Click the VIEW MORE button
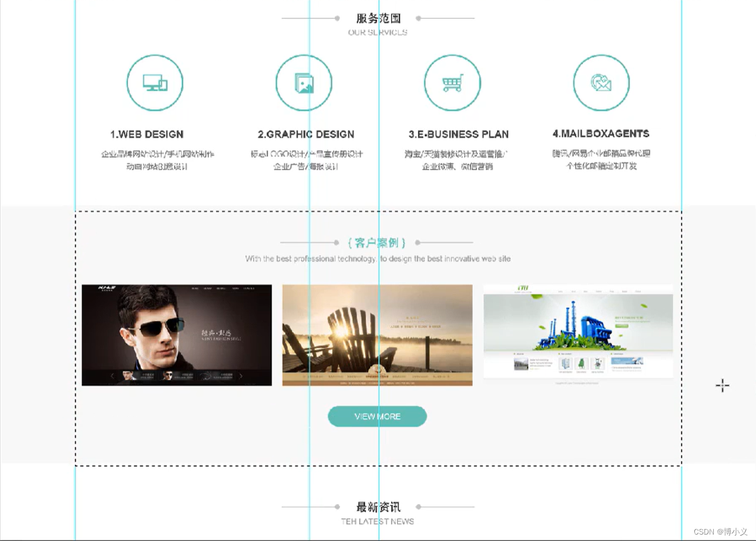 point(377,416)
